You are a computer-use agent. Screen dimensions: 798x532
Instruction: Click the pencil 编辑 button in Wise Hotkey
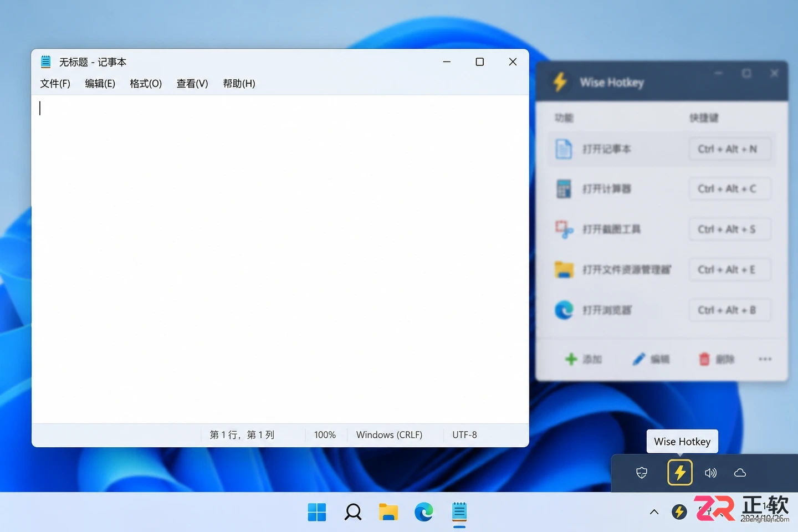coord(651,359)
